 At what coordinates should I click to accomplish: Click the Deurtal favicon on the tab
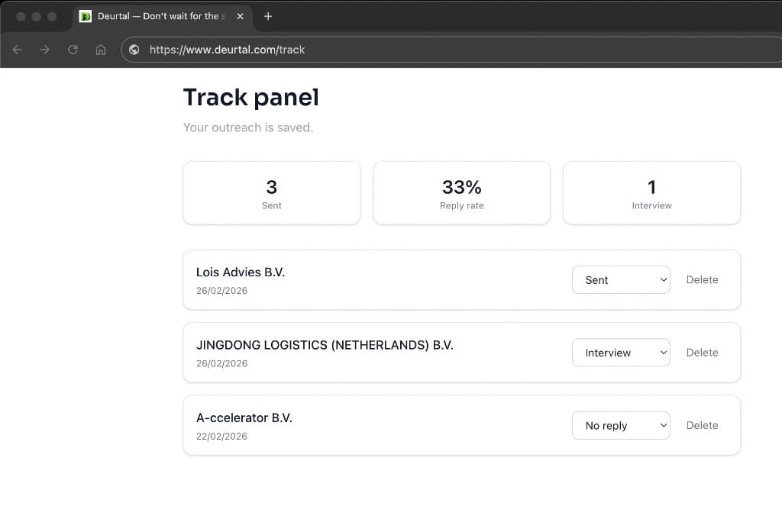tap(86, 16)
